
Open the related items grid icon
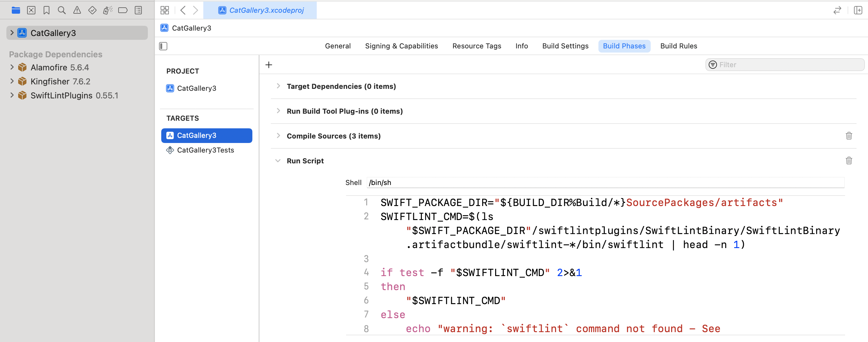[165, 11]
